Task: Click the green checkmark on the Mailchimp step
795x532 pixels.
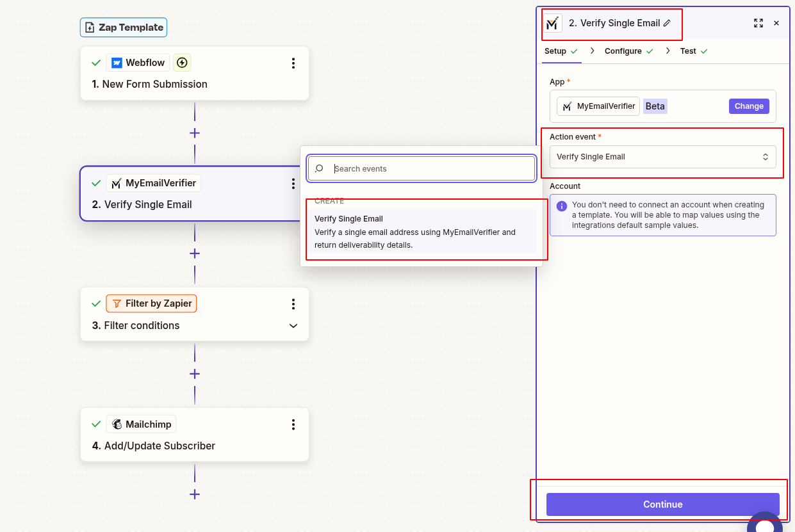Action: [x=96, y=423]
